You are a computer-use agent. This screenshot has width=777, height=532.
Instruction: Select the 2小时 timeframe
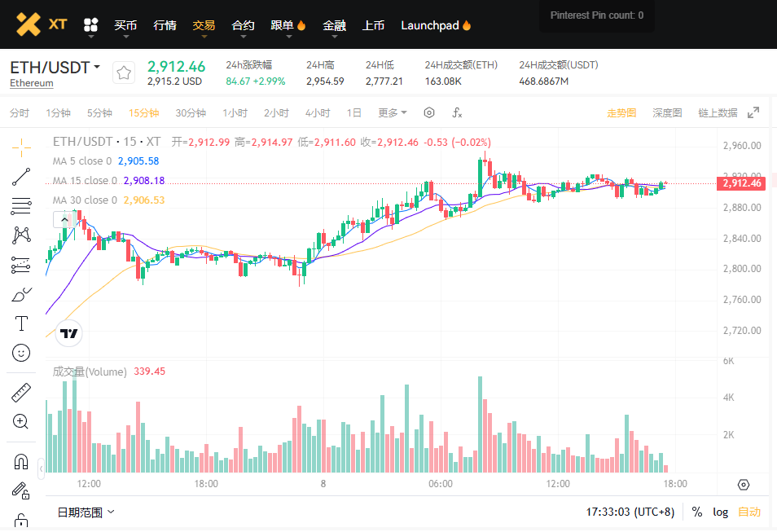276,112
